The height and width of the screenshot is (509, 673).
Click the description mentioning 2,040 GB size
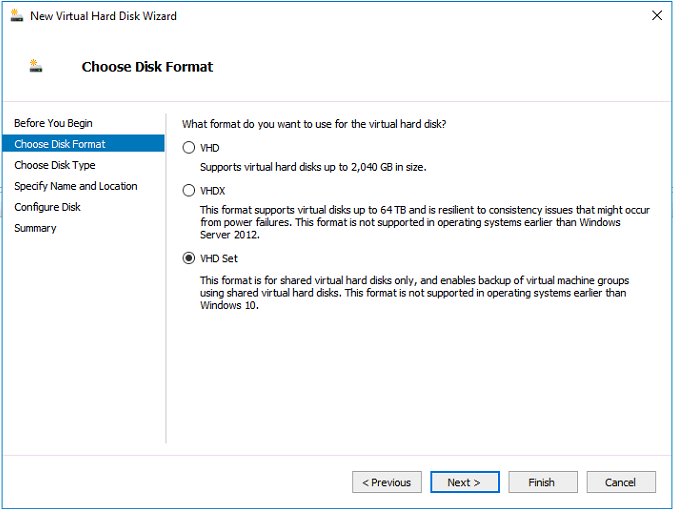coord(313,168)
